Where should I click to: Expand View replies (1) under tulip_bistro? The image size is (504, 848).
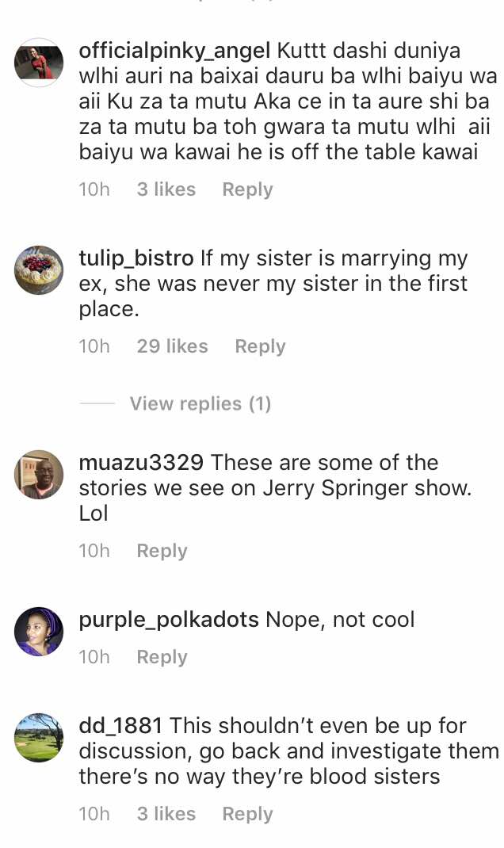200,404
